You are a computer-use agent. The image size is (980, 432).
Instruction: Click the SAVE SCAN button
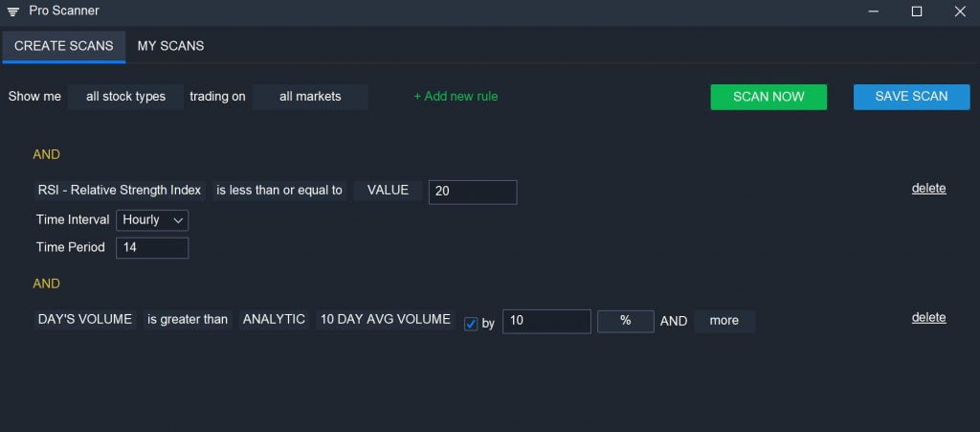click(911, 97)
